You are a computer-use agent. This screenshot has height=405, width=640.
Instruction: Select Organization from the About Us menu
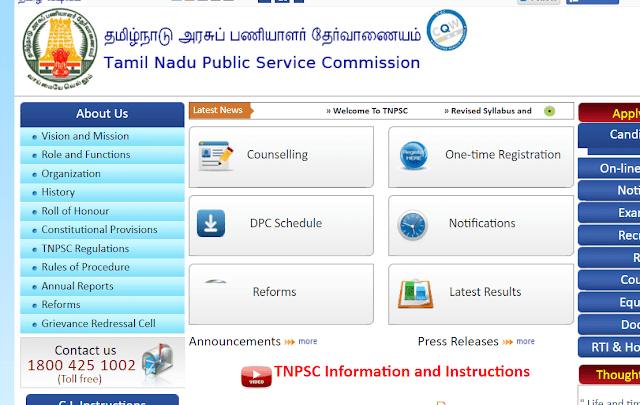coord(102,174)
